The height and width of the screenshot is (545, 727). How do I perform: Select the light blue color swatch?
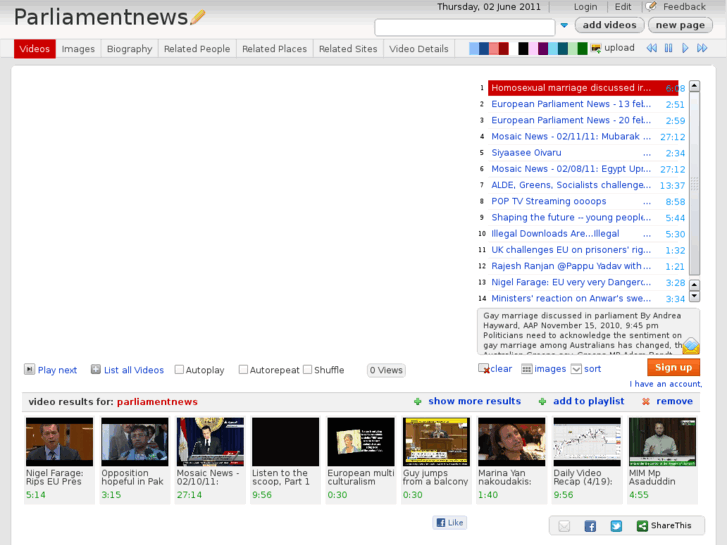[x=474, y=48]
